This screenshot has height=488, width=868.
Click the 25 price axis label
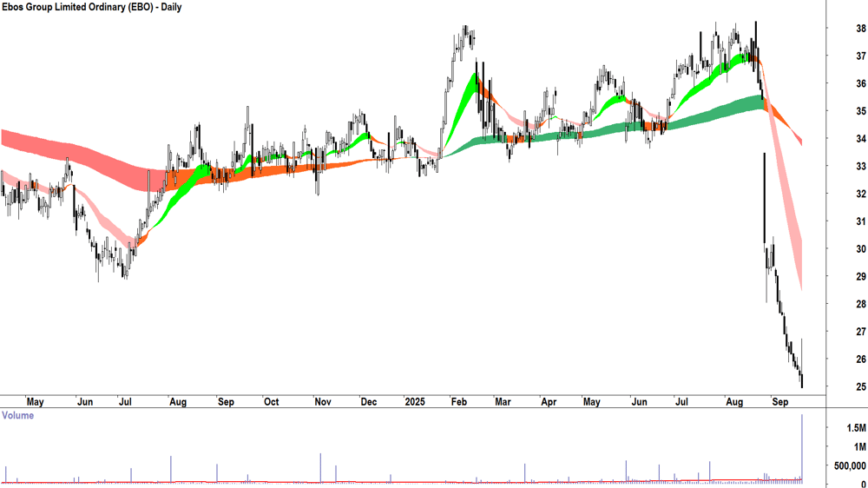[861, 386]
